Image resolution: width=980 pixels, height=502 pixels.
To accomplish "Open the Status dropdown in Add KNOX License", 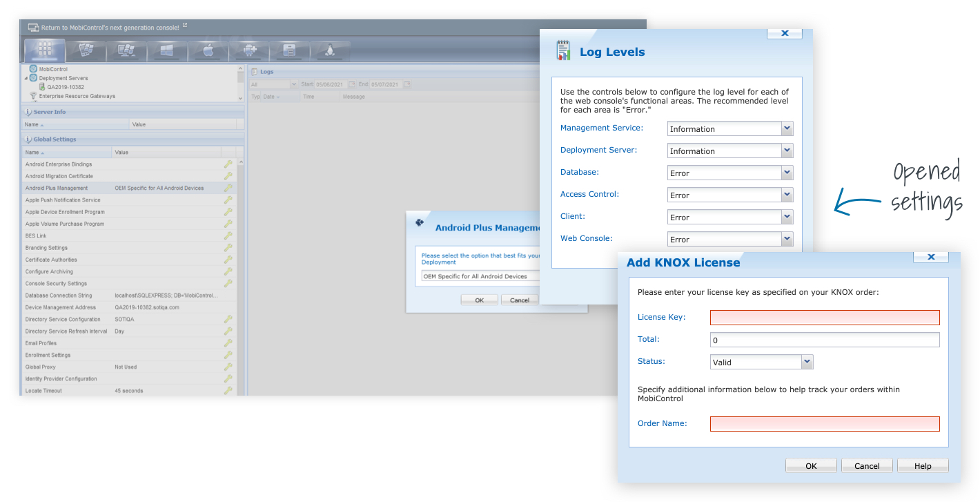I will (806, 361).
